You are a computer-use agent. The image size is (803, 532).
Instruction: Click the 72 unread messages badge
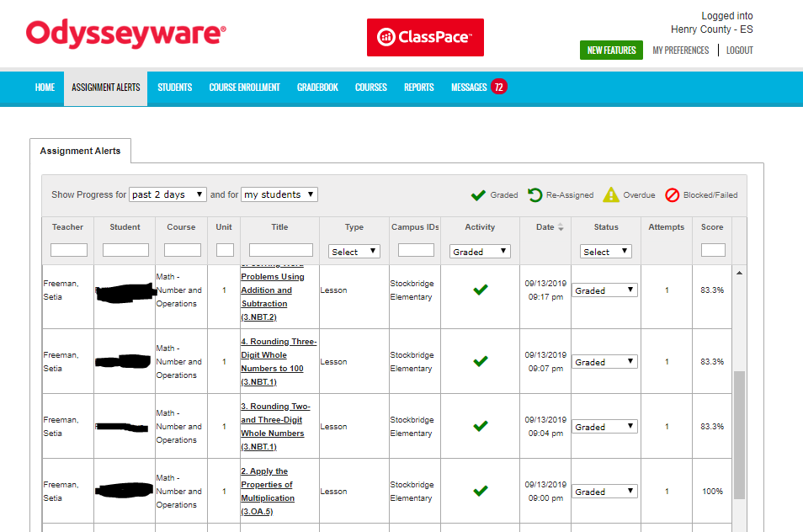coord(499,87)
